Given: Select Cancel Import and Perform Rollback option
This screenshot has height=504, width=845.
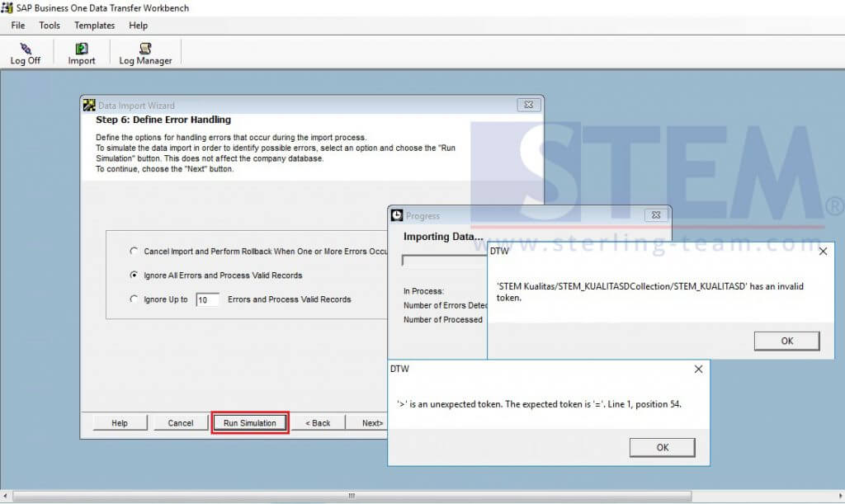Looking at the screenshot, I should click(x=132, y=252).
